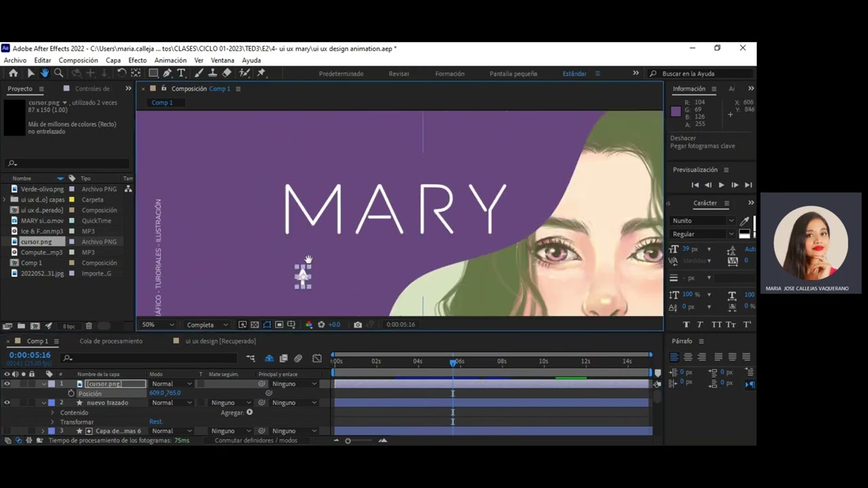The height and width of the screenshot is (488, 868).
Task: Select the Clone Stamp tool
Action: pos(213,73)
